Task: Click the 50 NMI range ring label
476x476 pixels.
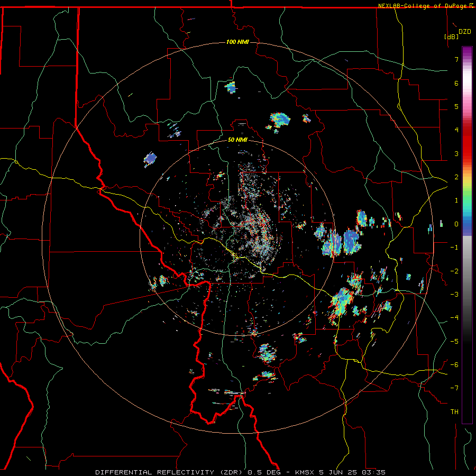Action: pyautogui.click(x=237, y=140)
